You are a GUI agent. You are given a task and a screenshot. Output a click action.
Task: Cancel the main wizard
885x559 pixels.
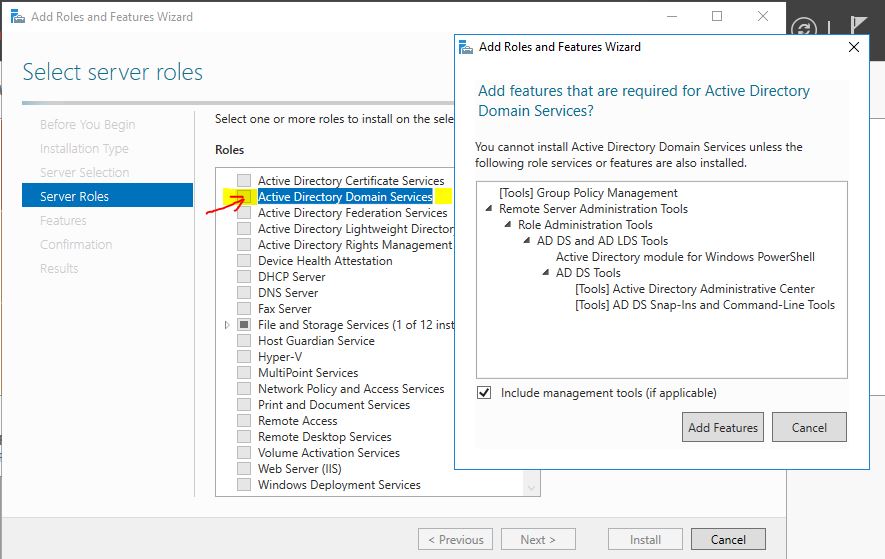tap(728, 539)
